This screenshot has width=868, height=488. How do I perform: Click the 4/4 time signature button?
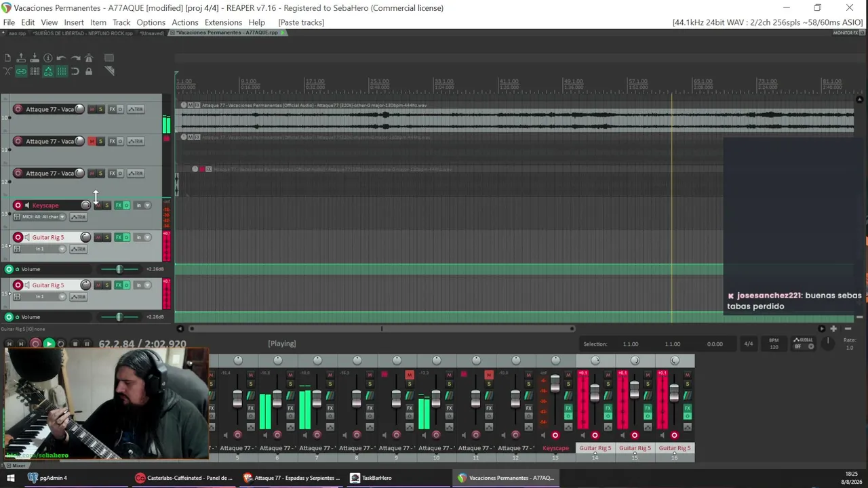pos(749,344)
